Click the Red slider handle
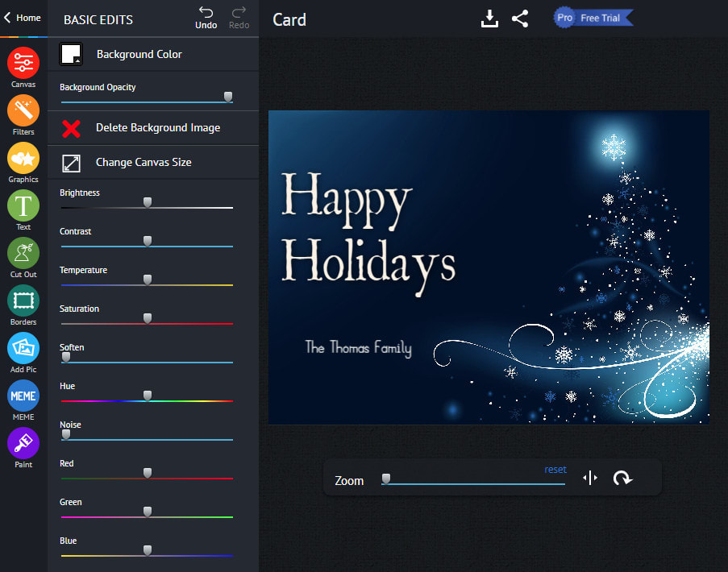728x572 pixels. (148, 473)
